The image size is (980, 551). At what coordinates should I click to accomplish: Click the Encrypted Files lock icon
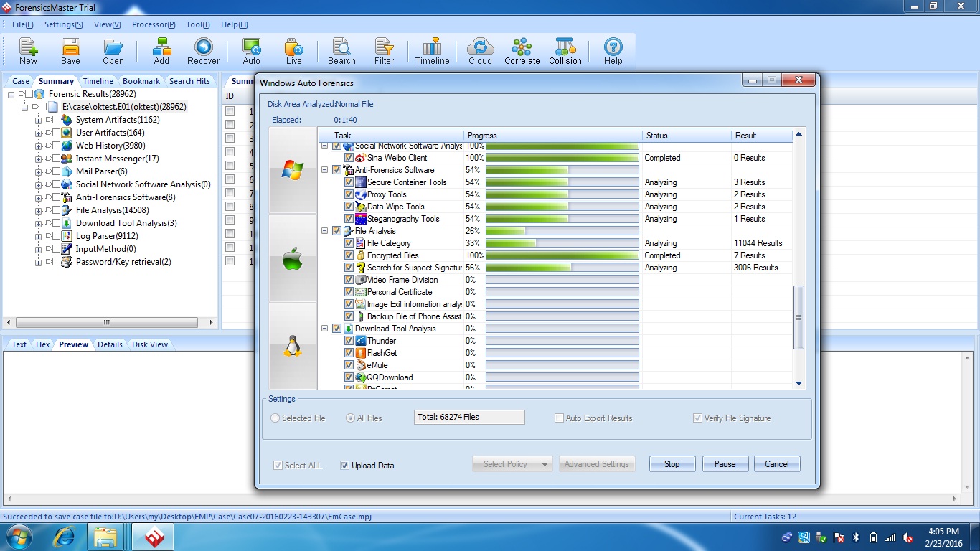pyautogui.click(x=361, y=255)
